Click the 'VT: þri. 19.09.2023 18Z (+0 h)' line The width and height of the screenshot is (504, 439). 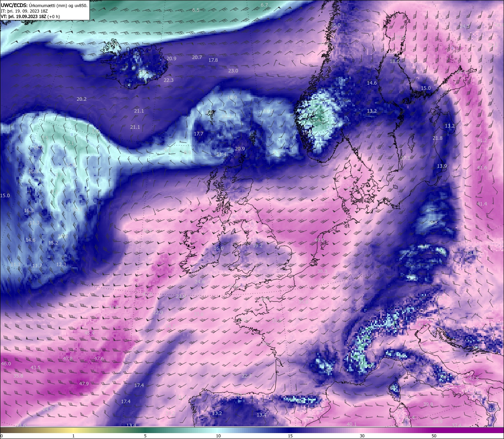(30, 17)
